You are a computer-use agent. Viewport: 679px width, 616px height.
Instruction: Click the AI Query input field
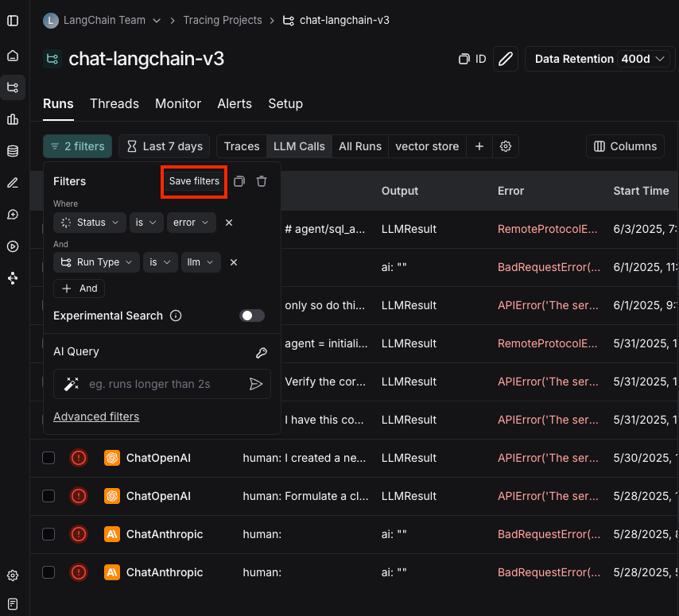[x=162, y=384]
